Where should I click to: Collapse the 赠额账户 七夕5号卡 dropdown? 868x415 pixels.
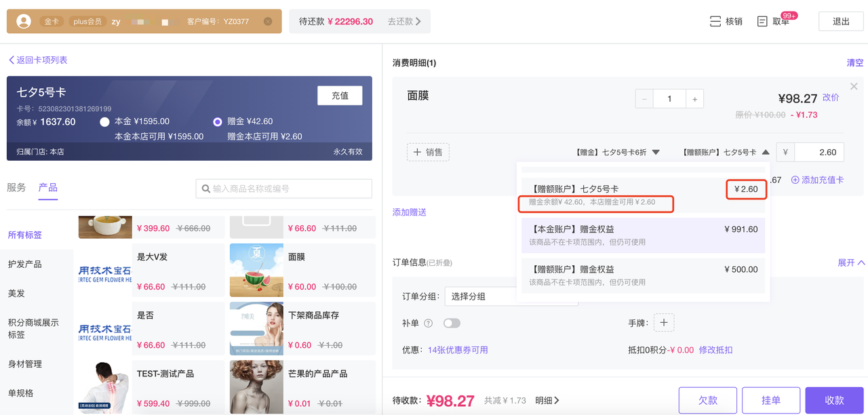(726, 153)
